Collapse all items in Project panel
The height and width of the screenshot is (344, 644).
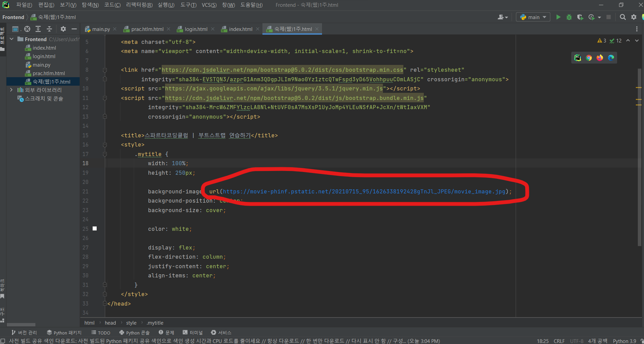49,29
